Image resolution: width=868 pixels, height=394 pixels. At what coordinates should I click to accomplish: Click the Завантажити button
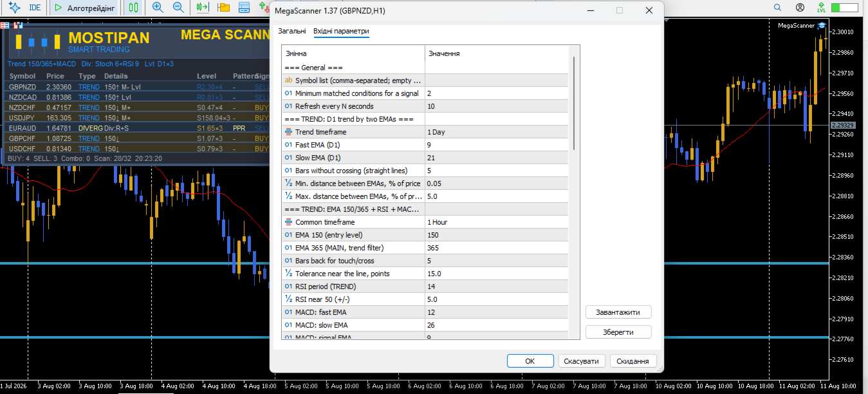point(618,312)
